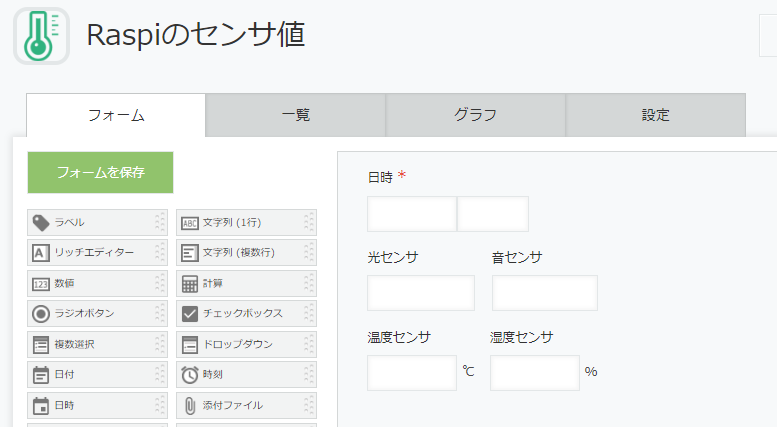This screenshot has height=427, width=777.
Task: Grab the drag handle of 時刻 field
Action: point(309,374)
